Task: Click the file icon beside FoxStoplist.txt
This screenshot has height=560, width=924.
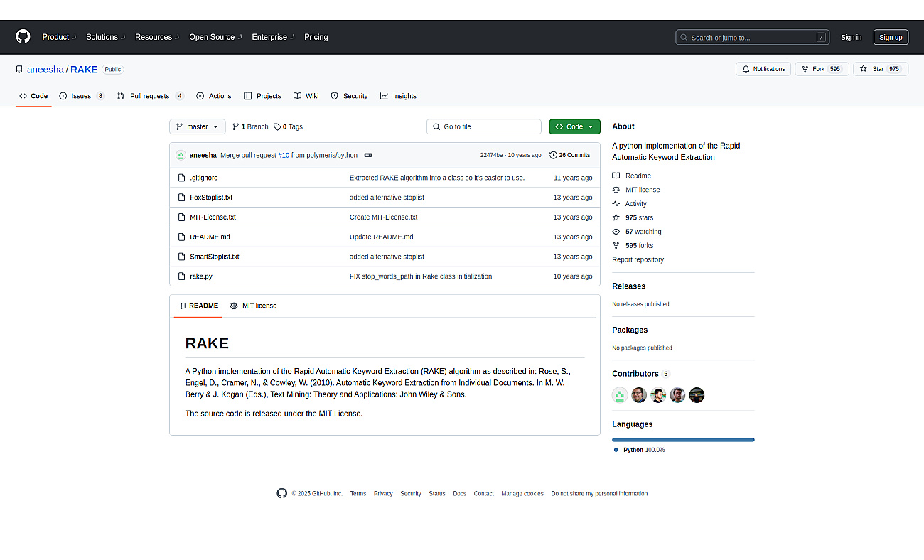Action: [x=182, y=198]
